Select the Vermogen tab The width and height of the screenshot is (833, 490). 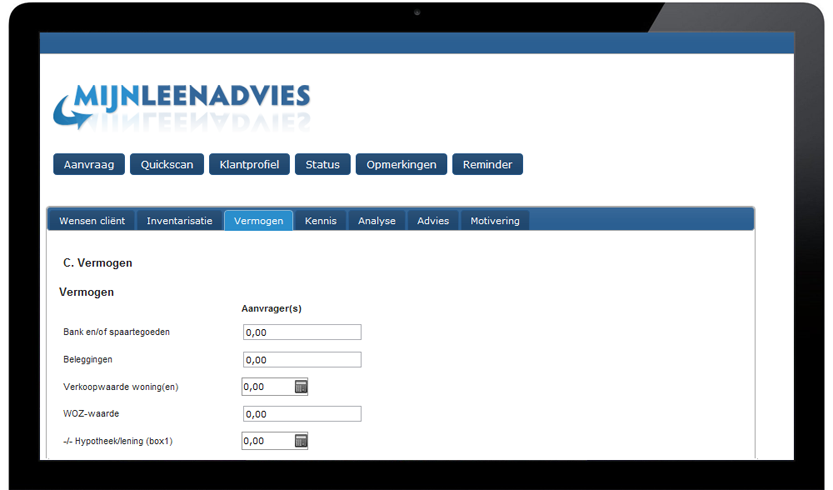[x=258, y=221]
